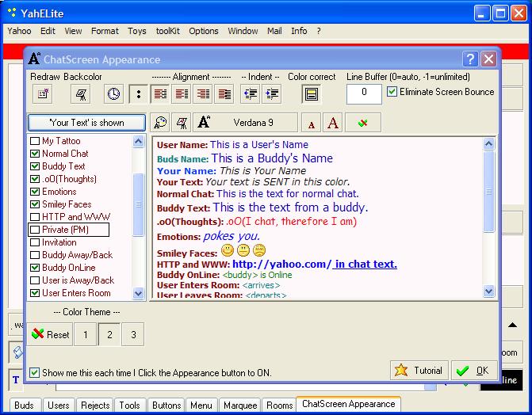532x415 pixels.
Task: Uncheck Smiley Faces checkbox
Action: pyautogui.click(x=35, y=204)
